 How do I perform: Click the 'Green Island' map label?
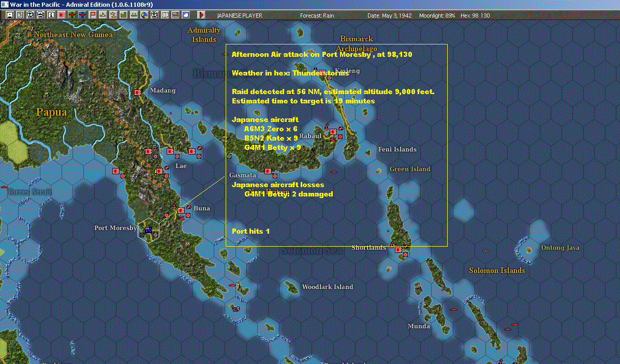pyautogui.click(x=410, y=169)
